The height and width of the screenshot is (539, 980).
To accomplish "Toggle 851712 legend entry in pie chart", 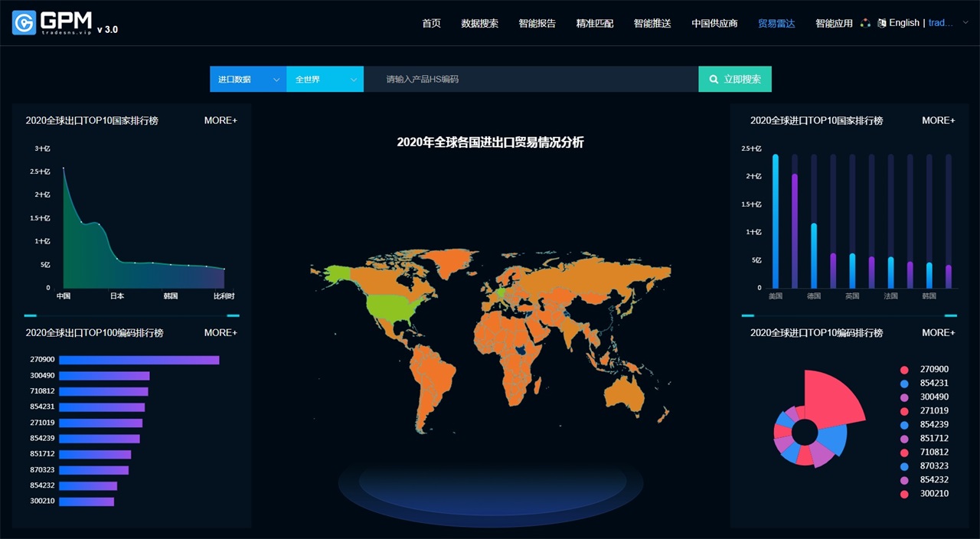I will (x=933, y=439).
